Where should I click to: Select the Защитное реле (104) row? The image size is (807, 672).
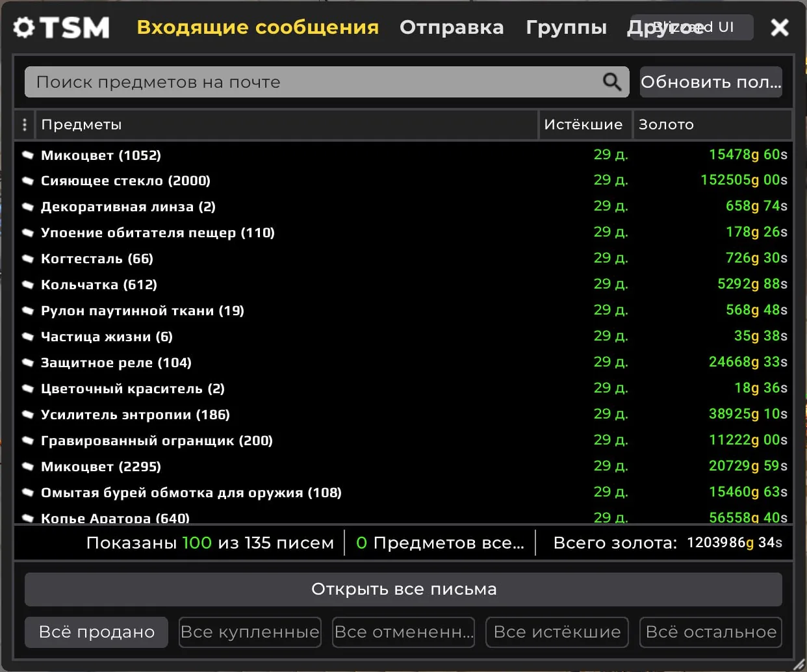[x=403, y=363]
